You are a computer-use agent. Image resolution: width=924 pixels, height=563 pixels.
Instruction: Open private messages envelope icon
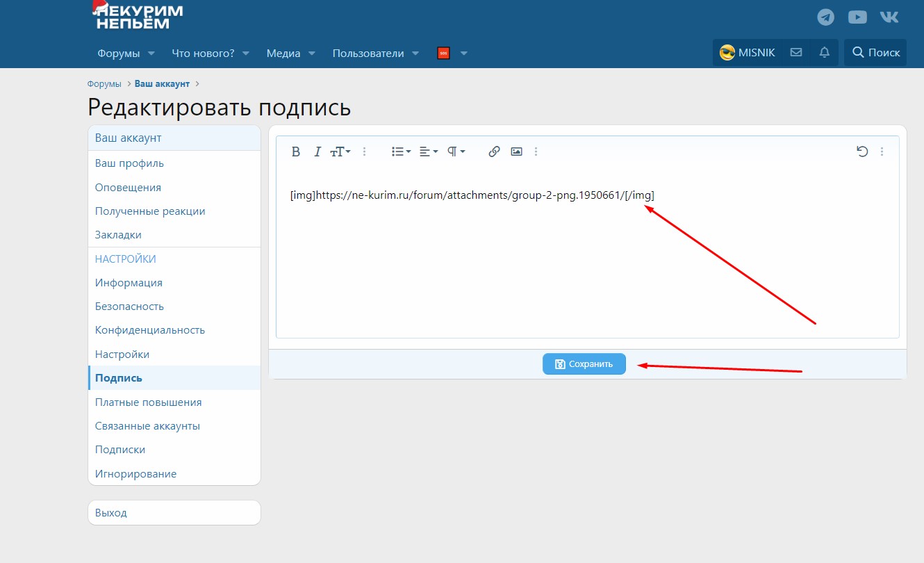click(x=796, y=53)
